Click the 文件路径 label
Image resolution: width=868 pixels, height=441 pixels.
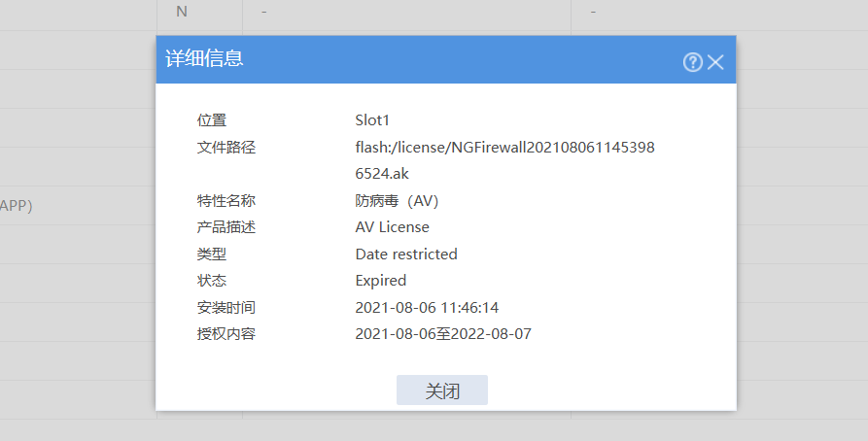[x=226, y=148]
